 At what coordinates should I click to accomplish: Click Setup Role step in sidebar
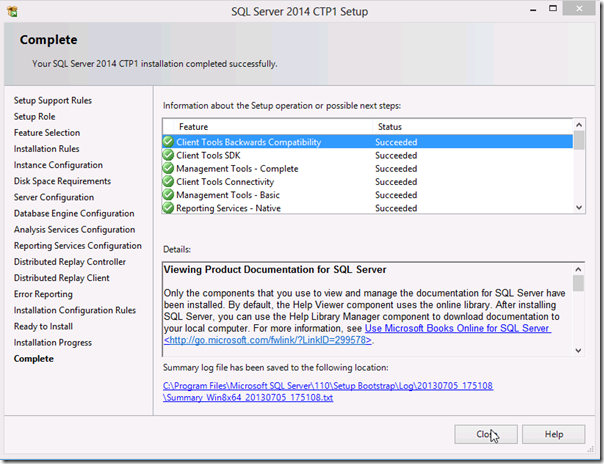pyautogui.click(x=34, y=116)
